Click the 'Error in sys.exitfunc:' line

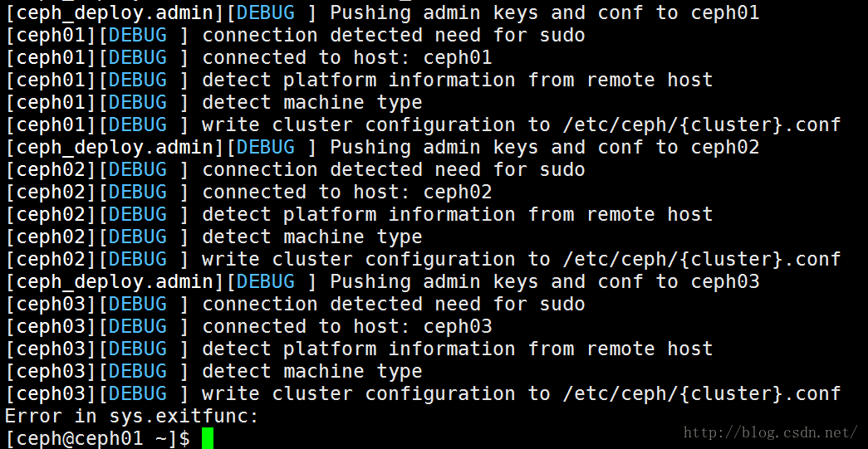pyautogui.click(x=132, y=416)
